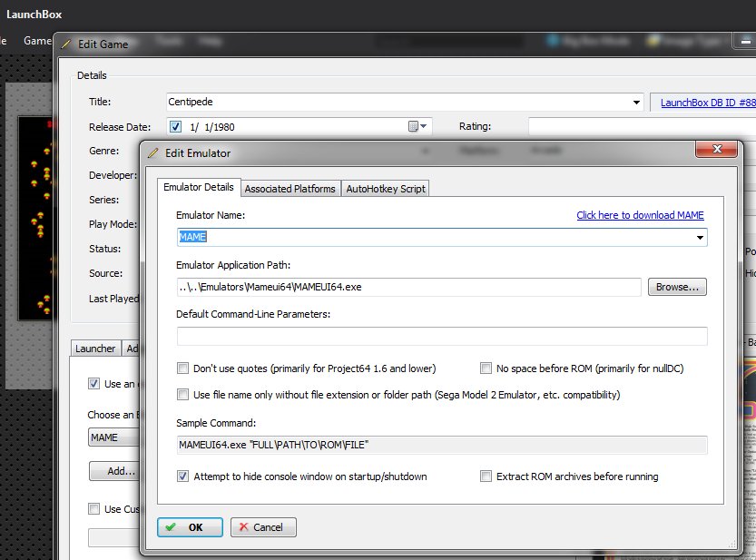756x560 pixels.
Task: Click the pencil icon beside Edit Game title
Action: tap(66, 44)
